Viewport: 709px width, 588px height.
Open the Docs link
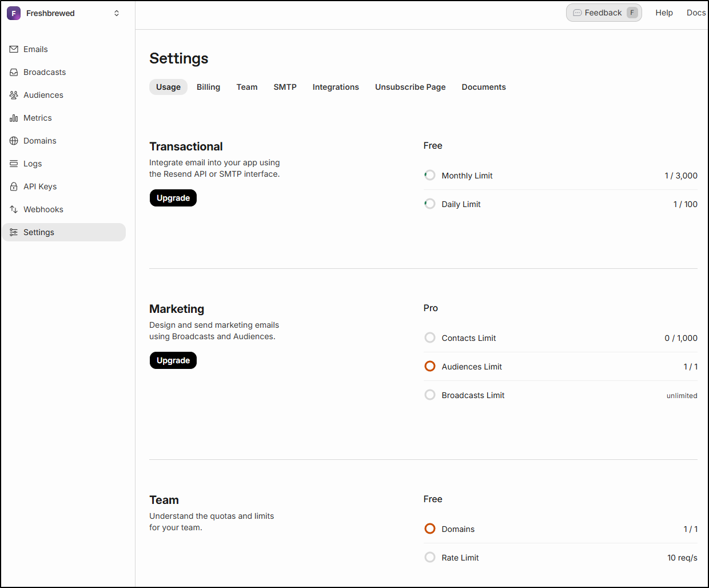click(696, 13)
